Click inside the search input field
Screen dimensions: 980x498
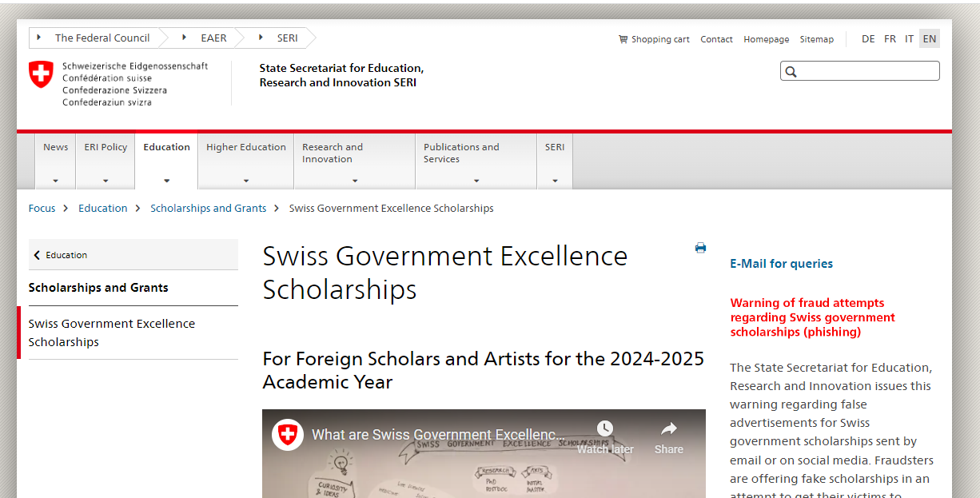(x=867, y=72)
